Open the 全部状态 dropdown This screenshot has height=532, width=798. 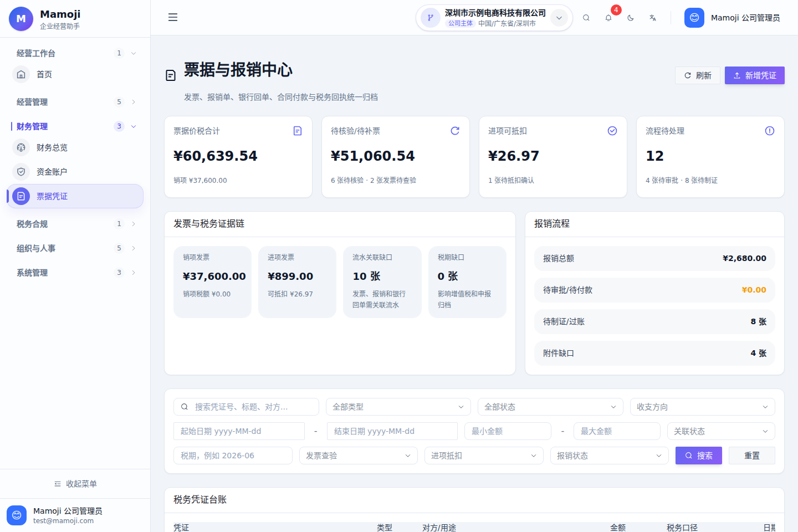(550, 407)
